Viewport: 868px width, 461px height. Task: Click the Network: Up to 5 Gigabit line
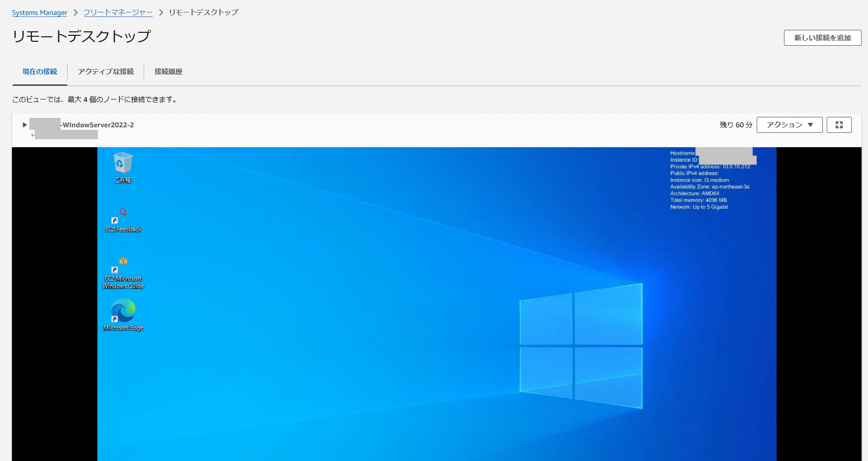pyautogui.click(x=699, y=207)
